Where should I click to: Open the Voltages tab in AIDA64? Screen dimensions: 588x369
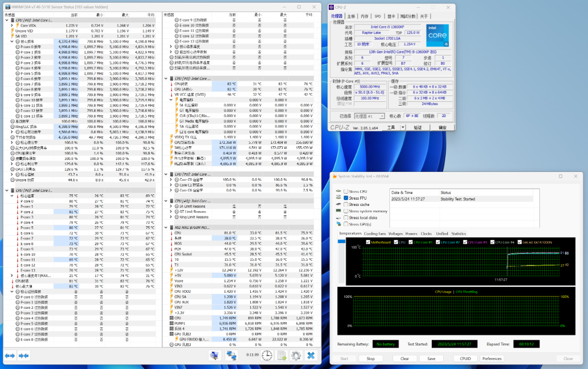click(x=395, y=234)
